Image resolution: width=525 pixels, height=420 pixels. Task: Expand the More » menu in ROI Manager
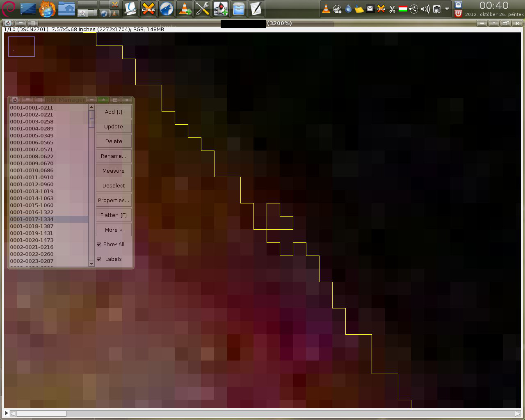[x=114, y=230]
